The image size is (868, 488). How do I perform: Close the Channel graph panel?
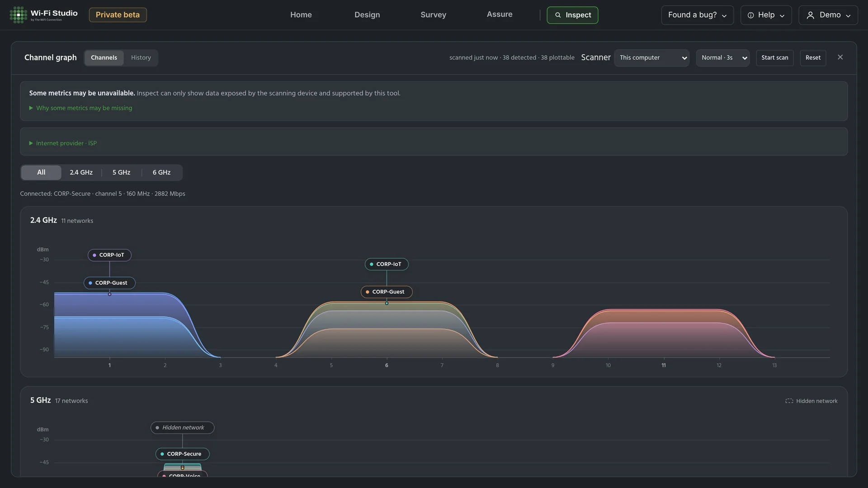[x=840, y=57]
